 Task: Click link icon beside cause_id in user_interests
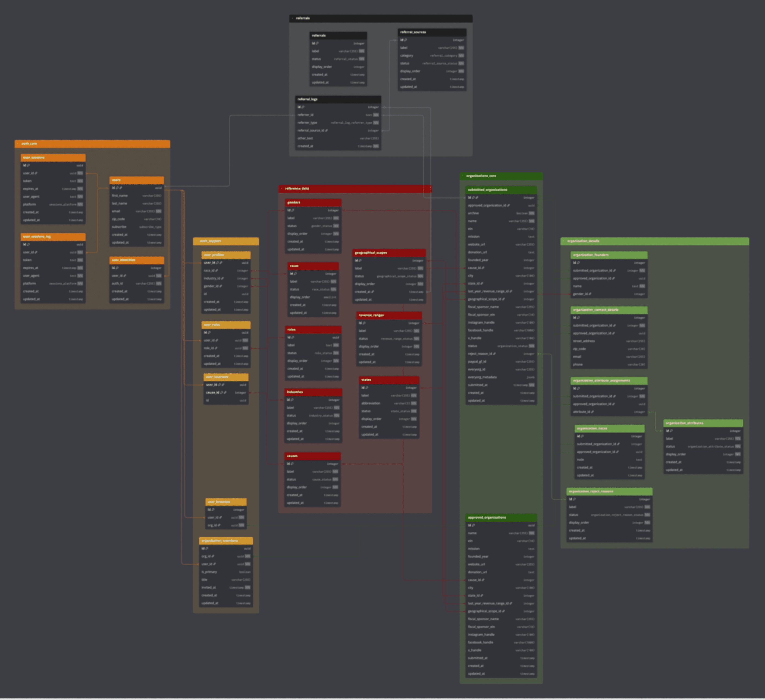coord(225,392)
